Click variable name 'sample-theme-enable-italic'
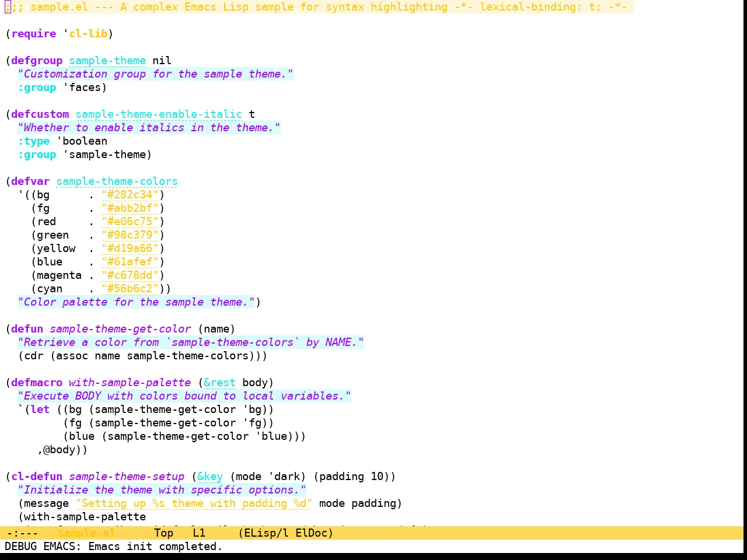Image resolution: width=747 pixels, height=560 pixels. 159,114
